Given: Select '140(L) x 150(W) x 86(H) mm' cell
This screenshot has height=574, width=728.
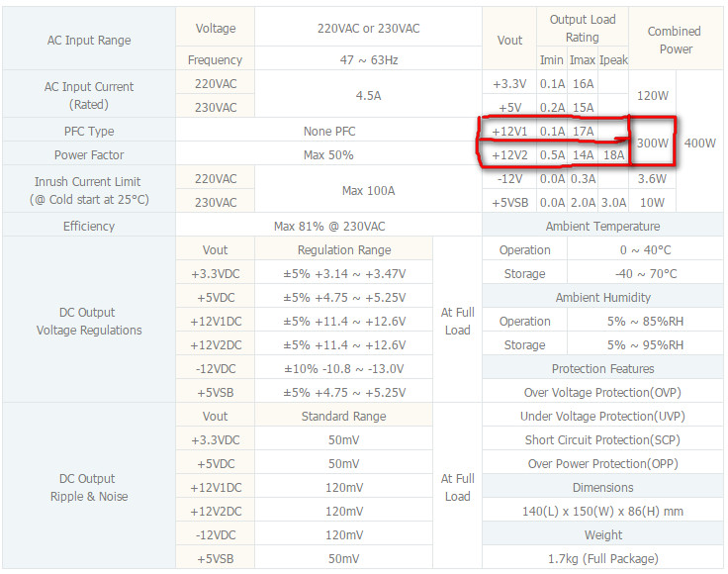Looking at the screenshot, I should pos(602,511).
